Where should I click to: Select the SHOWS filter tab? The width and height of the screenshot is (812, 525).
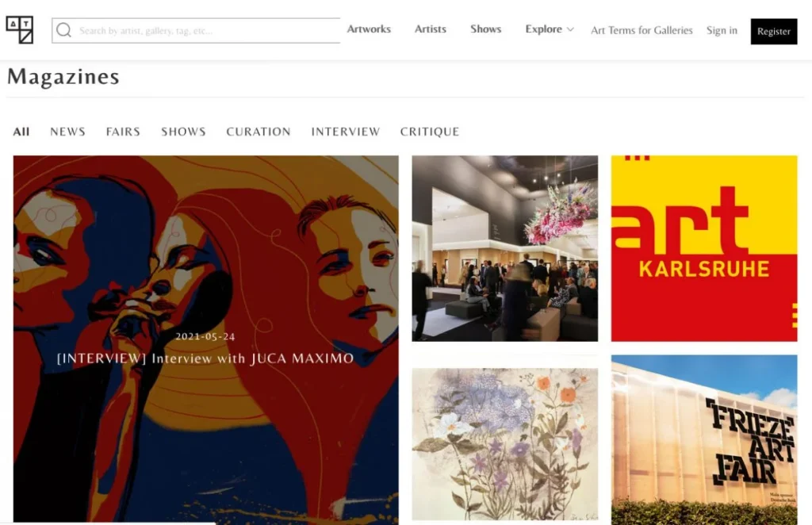(x=183, y=132)
